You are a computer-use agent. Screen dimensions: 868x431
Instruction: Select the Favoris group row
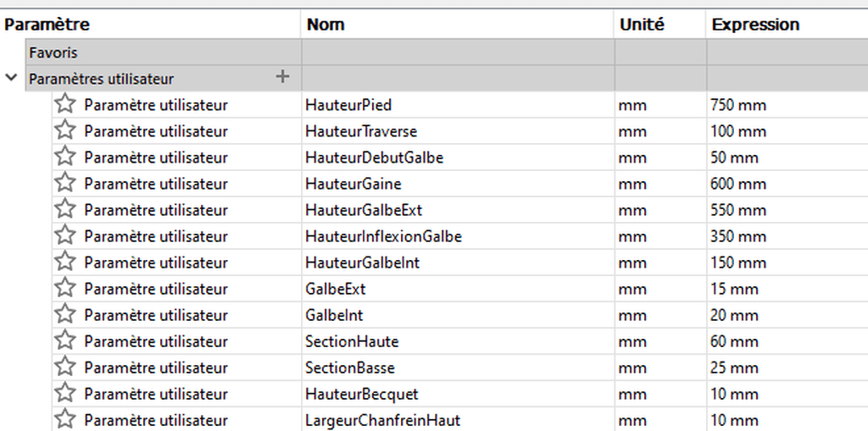pyautogui.click(x=446, y=52)
